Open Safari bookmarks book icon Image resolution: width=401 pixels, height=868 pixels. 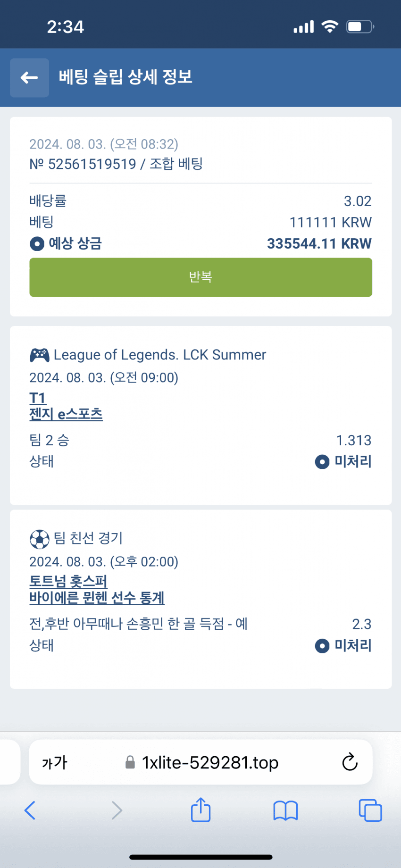(285, 810)
